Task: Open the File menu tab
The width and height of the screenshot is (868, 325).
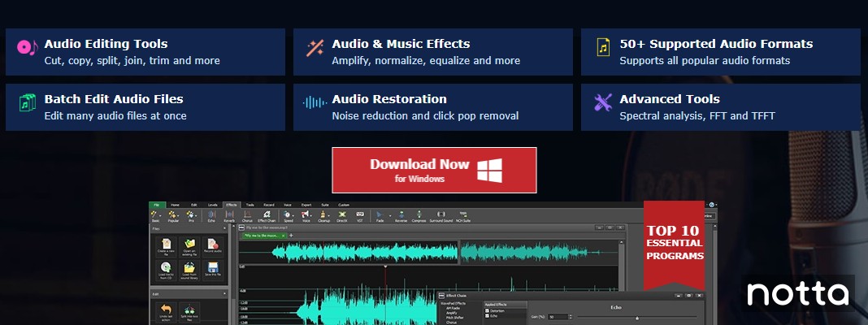Action: (x=155, y=205)
